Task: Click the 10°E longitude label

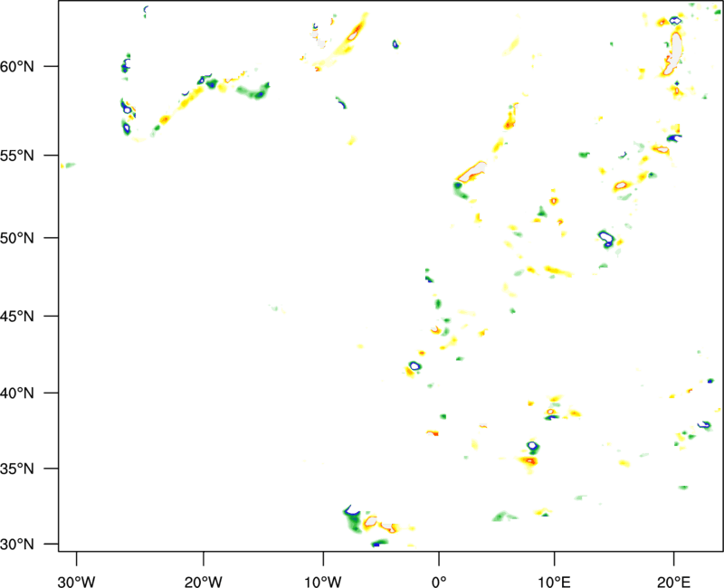Action: pyautogui.click(x=554, y=582)
